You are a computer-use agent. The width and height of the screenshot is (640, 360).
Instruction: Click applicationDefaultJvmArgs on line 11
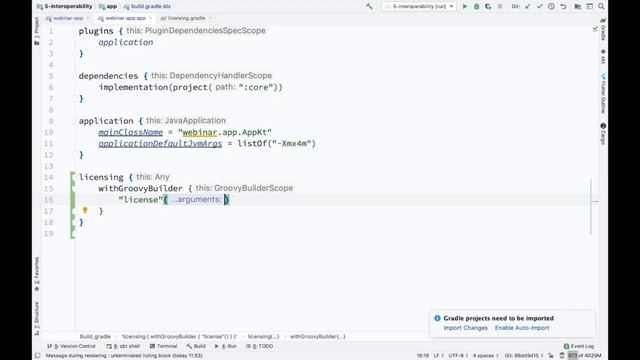pos(160,143)
